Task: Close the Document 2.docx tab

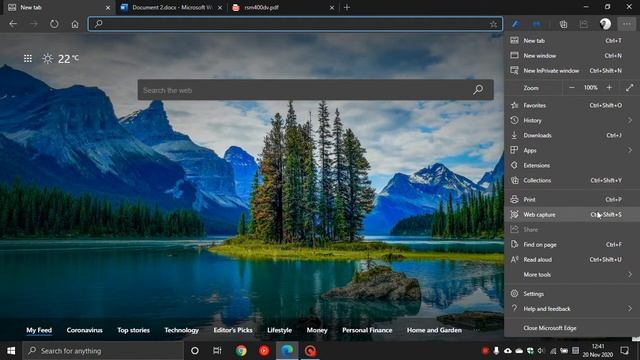Action: coord(220,7)
